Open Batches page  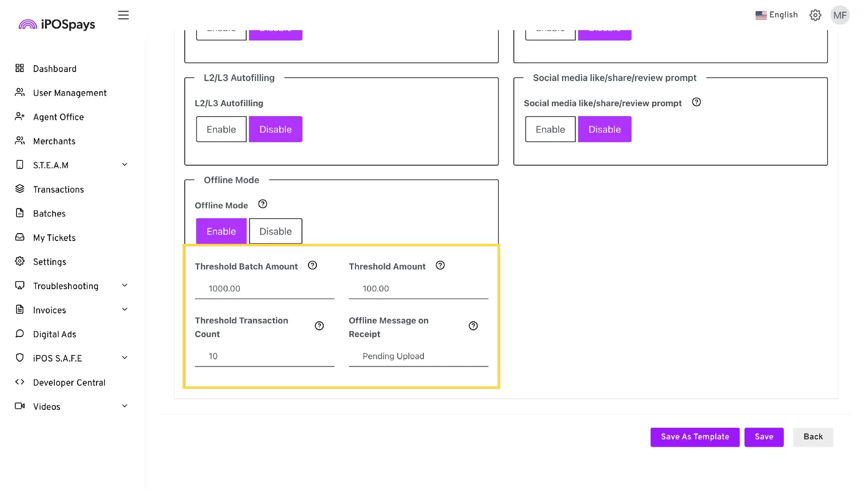coord(49,214)
